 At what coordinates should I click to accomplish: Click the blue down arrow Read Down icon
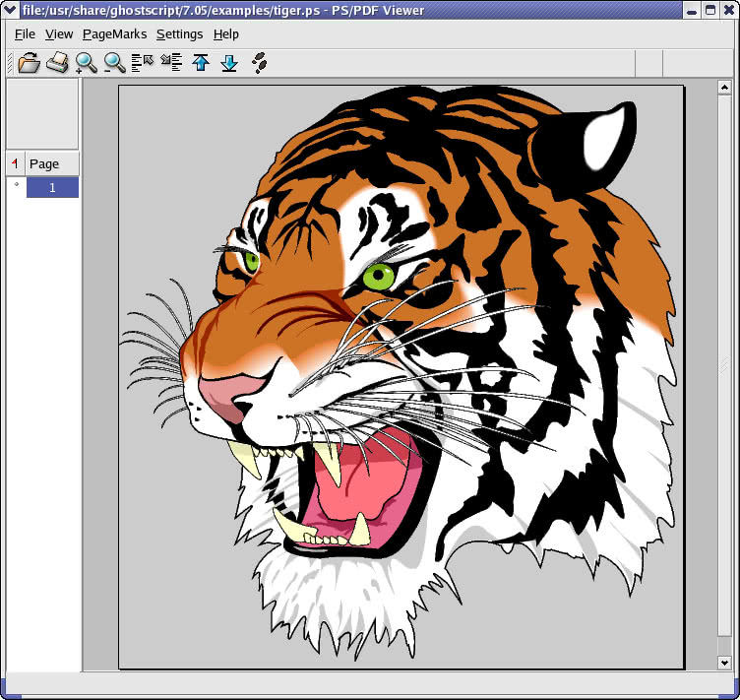click(229, 63)
